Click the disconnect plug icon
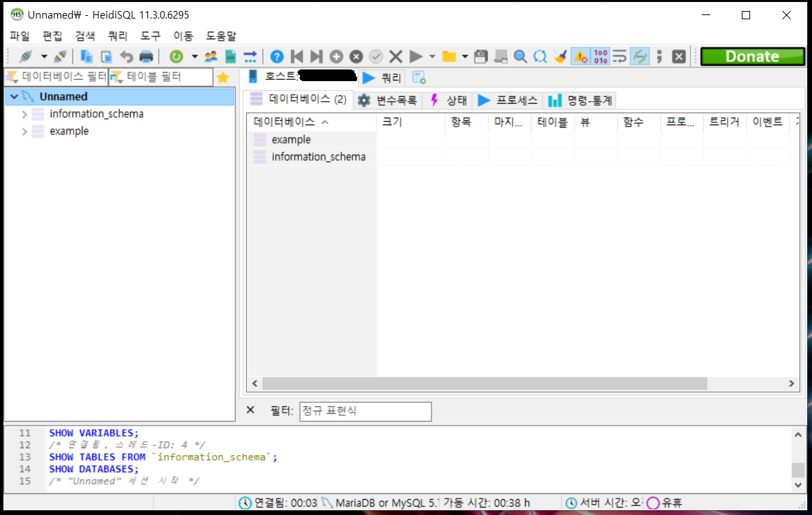This screenshot has height=515, width=812. [60, 56]
